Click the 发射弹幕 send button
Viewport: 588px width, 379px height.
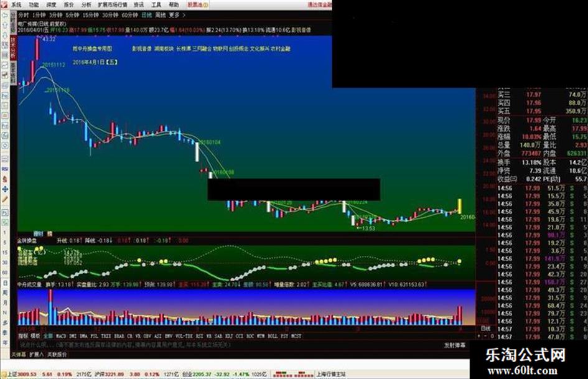pos(454,345)
